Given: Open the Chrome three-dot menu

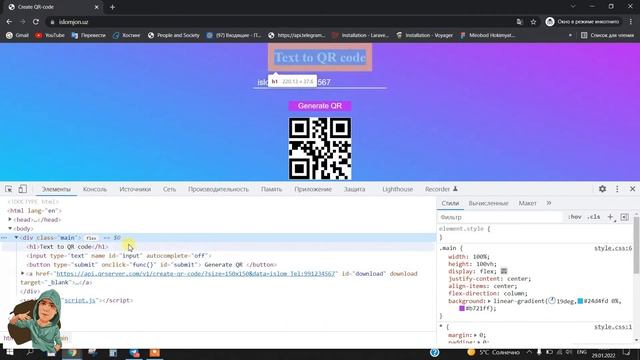Looking at the screenshot, I should [631, 22].
